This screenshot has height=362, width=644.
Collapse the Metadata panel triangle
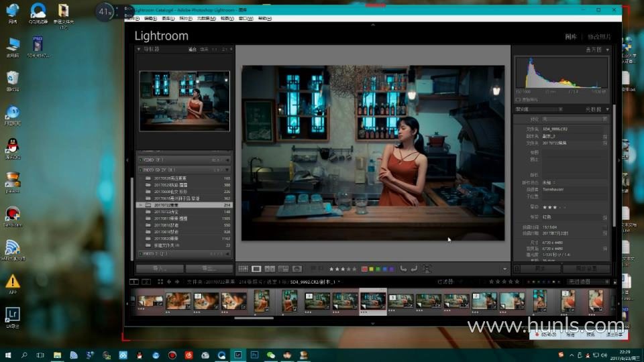[x=608, y=109]
